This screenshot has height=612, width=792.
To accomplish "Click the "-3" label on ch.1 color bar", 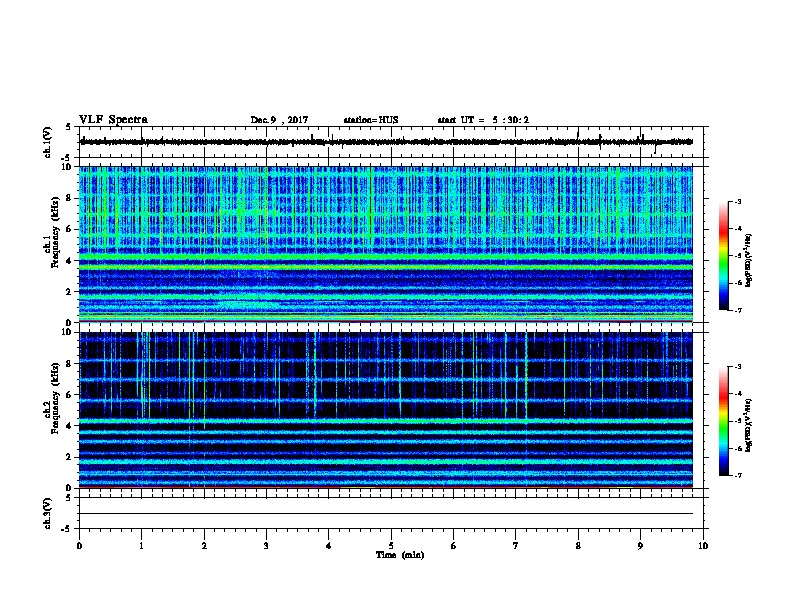I will 737,201.
